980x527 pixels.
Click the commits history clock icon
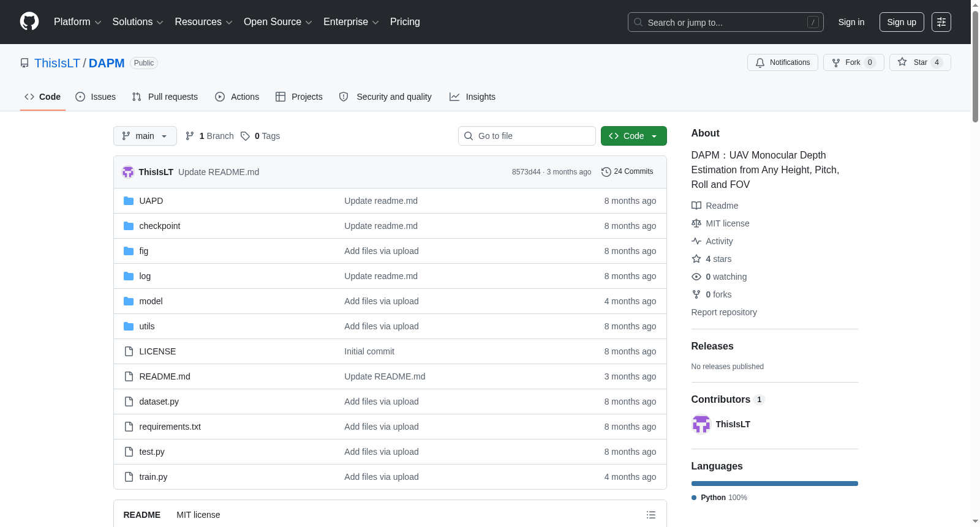[606, 172]
